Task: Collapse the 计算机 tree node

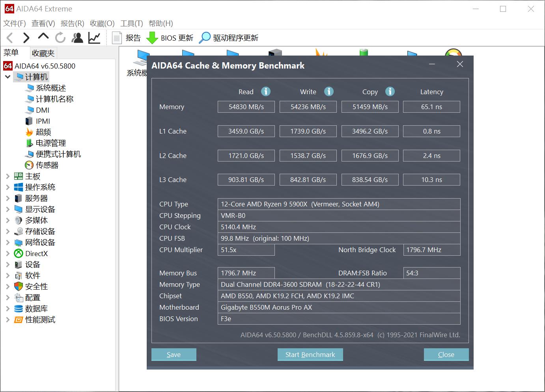Action: click(7, 77)
